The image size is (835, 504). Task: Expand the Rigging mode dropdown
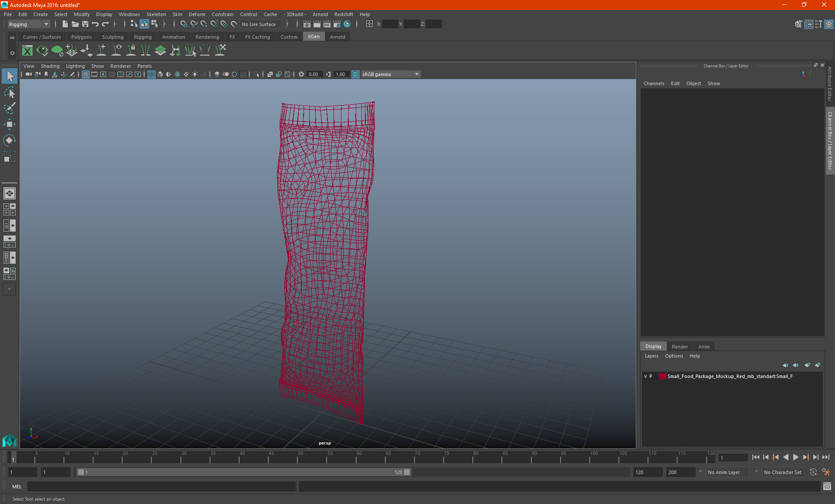[x=46, y=24]
